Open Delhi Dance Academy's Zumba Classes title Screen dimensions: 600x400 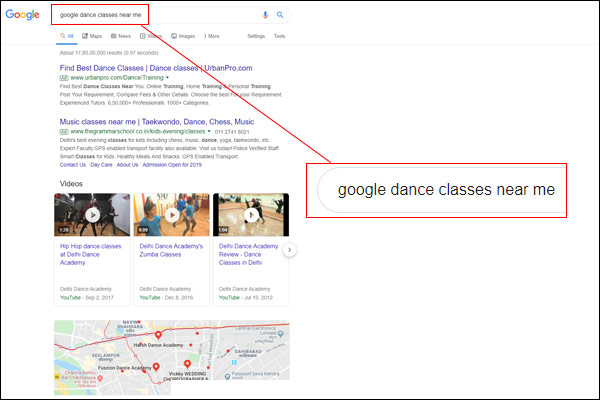[171, 250]
